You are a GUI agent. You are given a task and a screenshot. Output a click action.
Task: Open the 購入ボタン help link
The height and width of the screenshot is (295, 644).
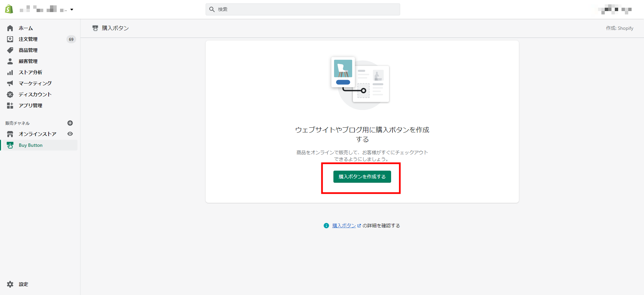pos(344,226)
